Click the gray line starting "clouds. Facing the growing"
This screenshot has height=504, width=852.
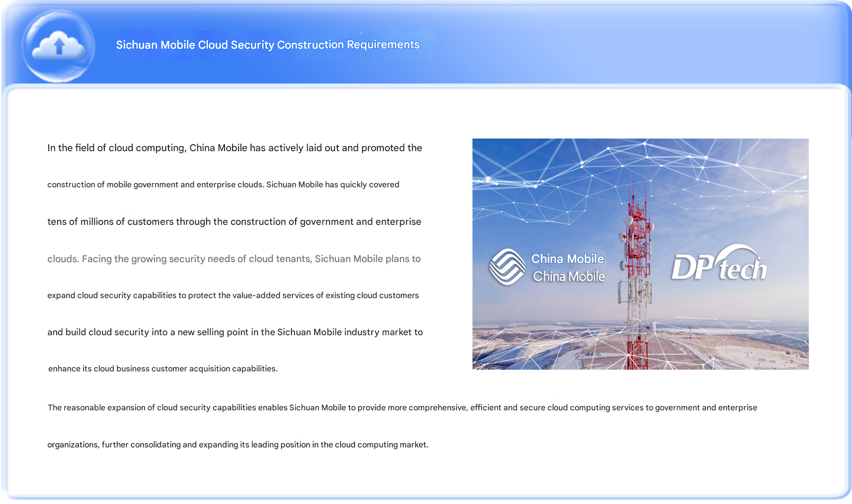233,259
